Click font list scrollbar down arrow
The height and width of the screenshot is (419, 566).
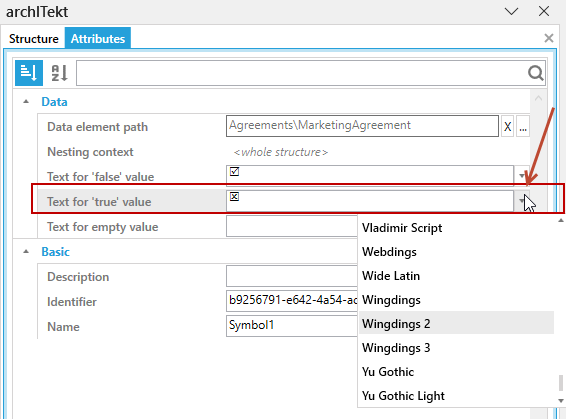click(561, 401)
